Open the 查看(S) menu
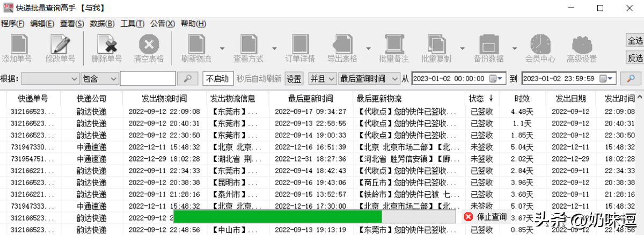Viewport: 644px width, 235px height. click(72, 24)
